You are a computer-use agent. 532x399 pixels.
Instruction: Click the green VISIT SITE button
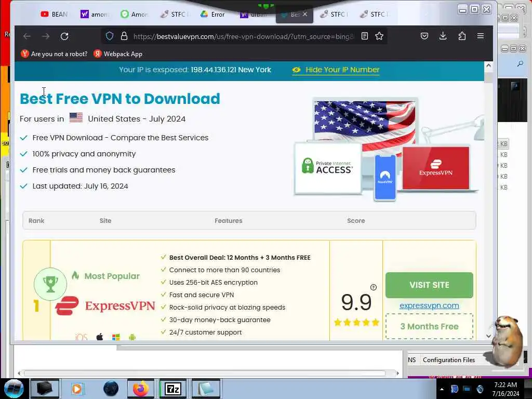(429, 285)
